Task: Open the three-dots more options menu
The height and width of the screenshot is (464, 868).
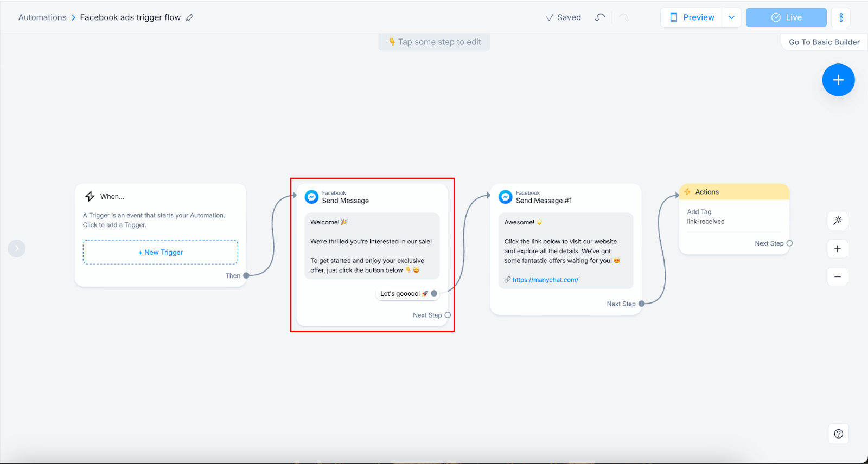Action: click(841, 17)
